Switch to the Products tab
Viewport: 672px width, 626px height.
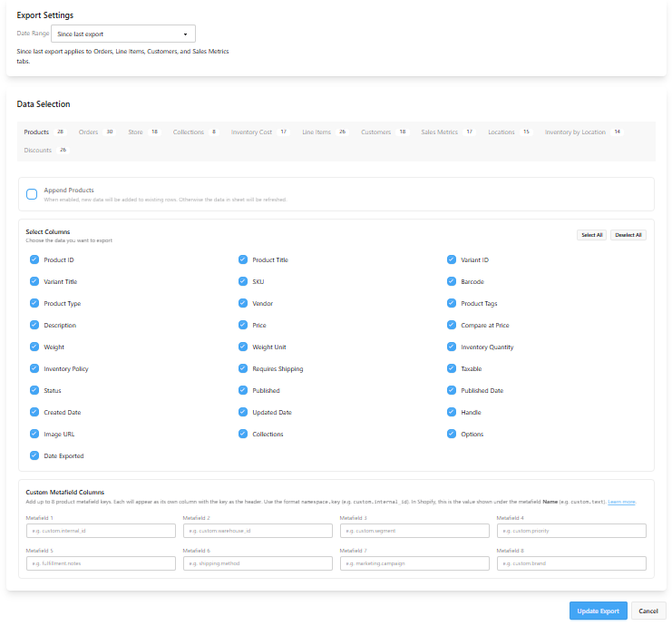(44, 132)
